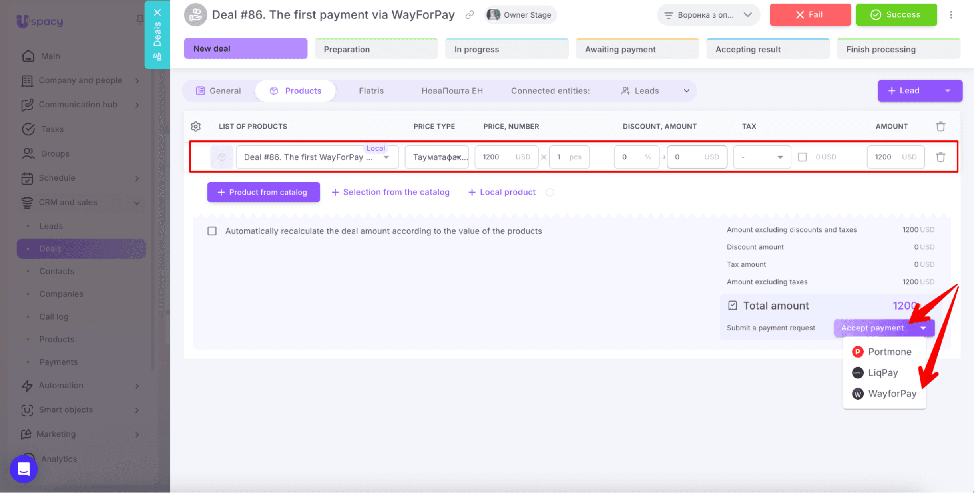Pin the sidebar with the pin icon
The height and width of the screenshot is (493, 980).
click(x=139, y=20)
